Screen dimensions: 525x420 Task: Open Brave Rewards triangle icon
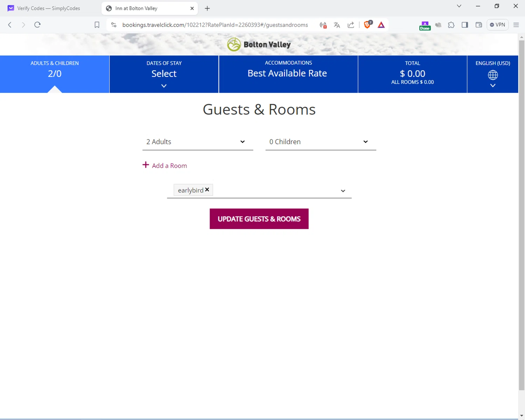coord(381,25)
